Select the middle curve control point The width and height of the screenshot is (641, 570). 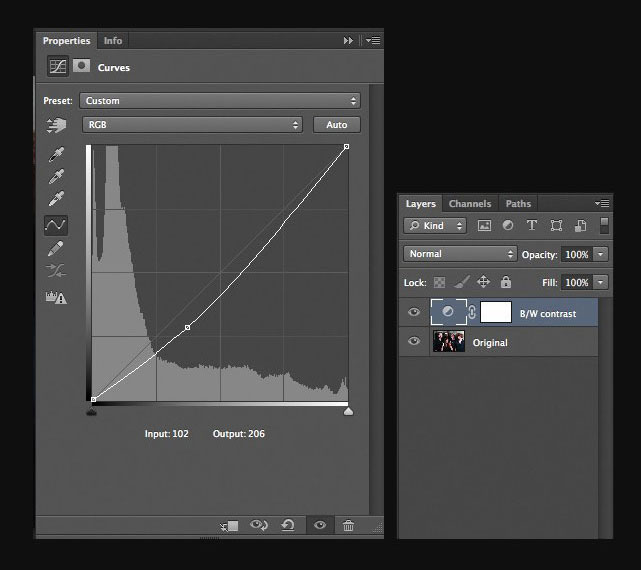coord(187,328)
